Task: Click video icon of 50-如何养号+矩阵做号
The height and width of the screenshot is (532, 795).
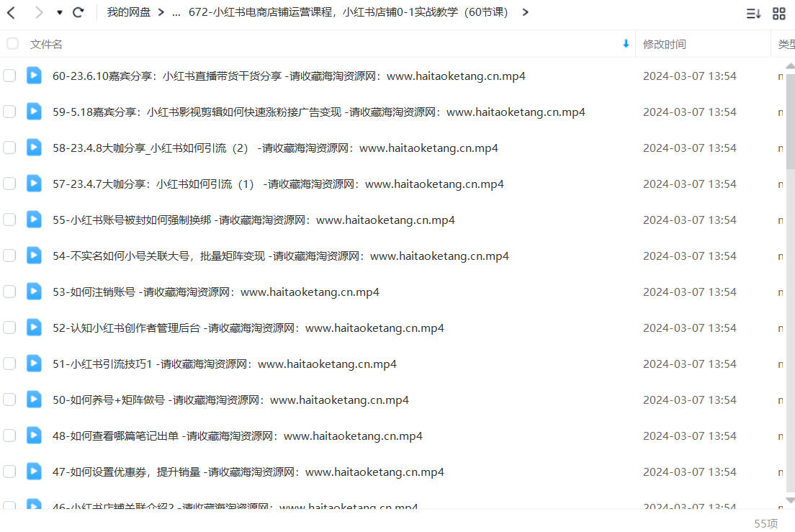Action: [x=34, y=400]
